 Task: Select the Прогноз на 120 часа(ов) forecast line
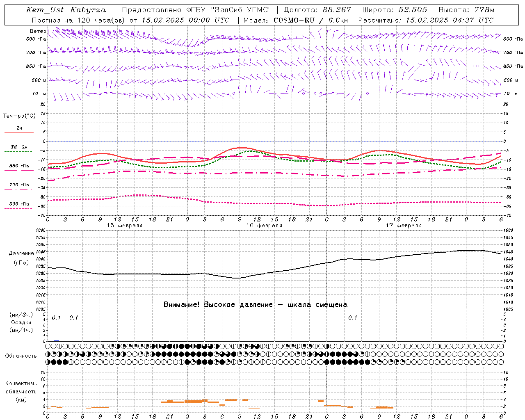point(130,20)
